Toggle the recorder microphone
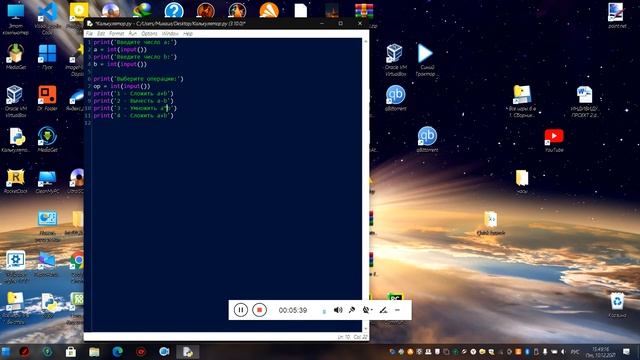Screen dimensions: 640x360 tap(352, 310)
